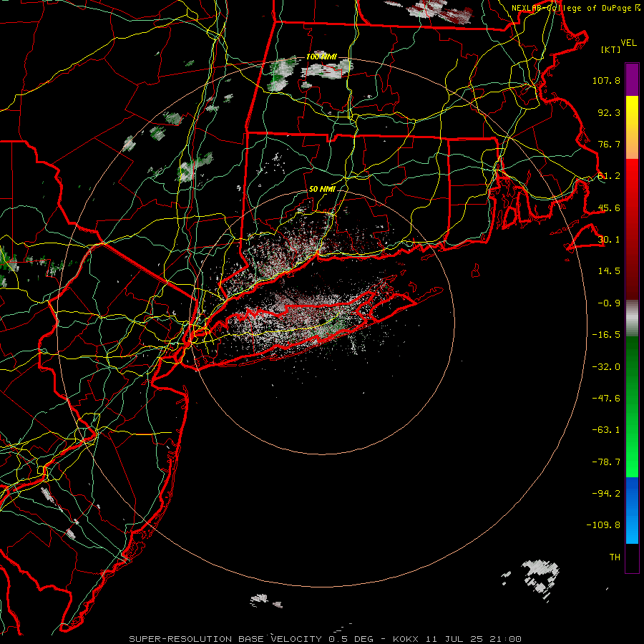Click the 14.5 velocity scale value
644x644 pixels.
click(609, 271)
